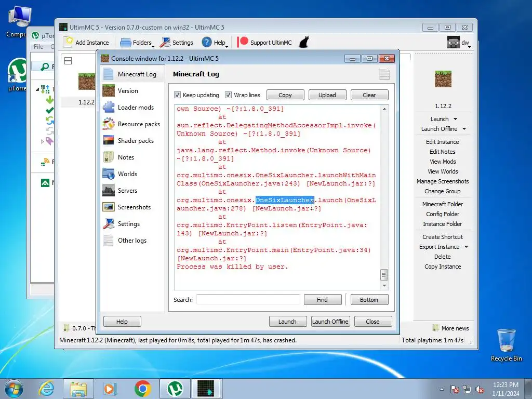Open the Recycle Bin
532x399 pixels.
(x=506, y=345)
